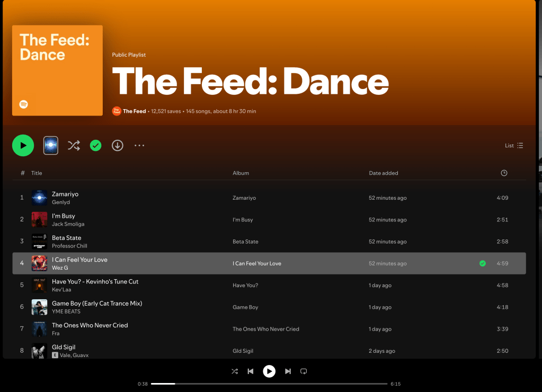Toggle the liked checkmark on I Can Feel Your Love
542x392 pixels.
[483, 263]
